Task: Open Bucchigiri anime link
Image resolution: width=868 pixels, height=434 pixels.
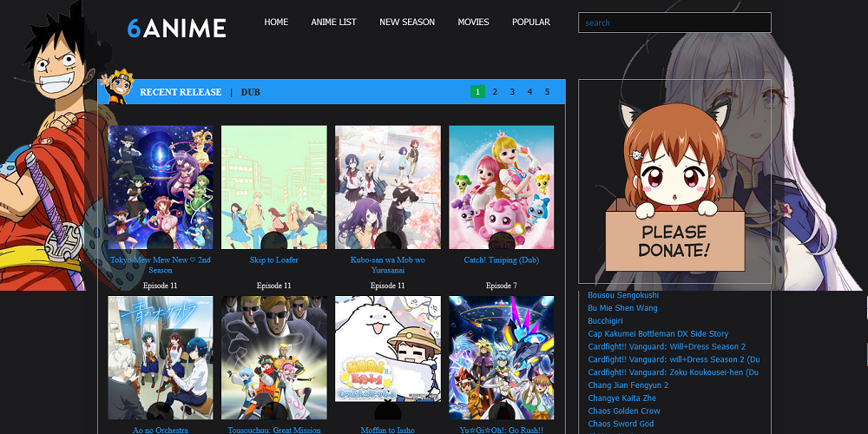Action: click(605, 321)
